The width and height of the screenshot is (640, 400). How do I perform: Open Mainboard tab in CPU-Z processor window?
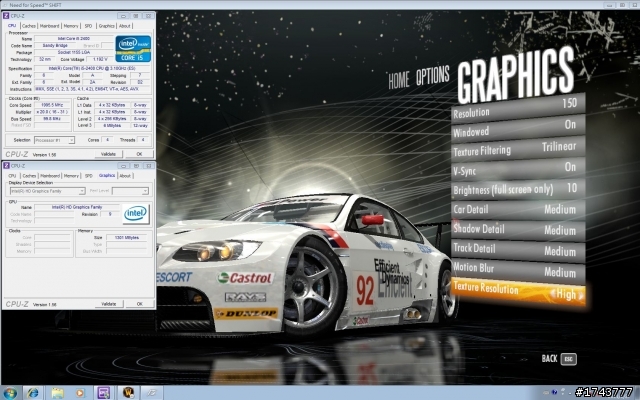(x=49, y=26)
